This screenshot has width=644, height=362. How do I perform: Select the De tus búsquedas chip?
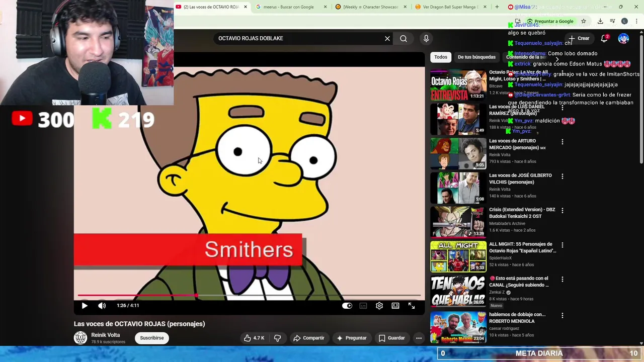point(476,57)
